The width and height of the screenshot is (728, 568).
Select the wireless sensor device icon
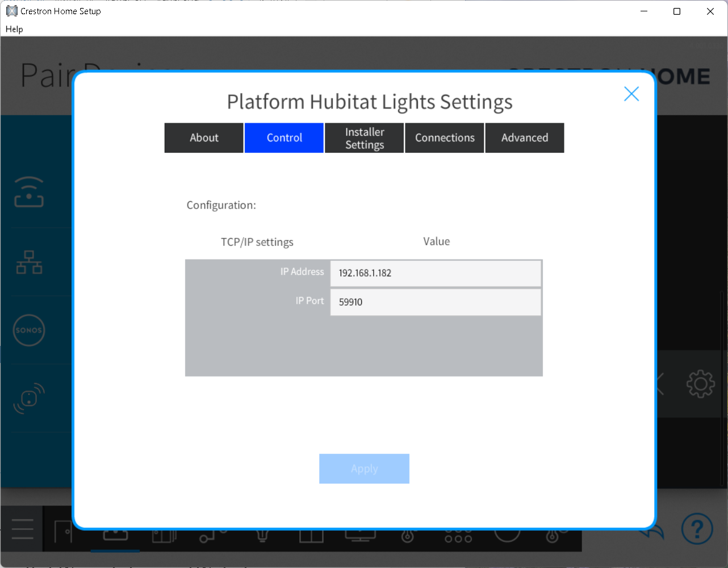(x=29, y=398)
